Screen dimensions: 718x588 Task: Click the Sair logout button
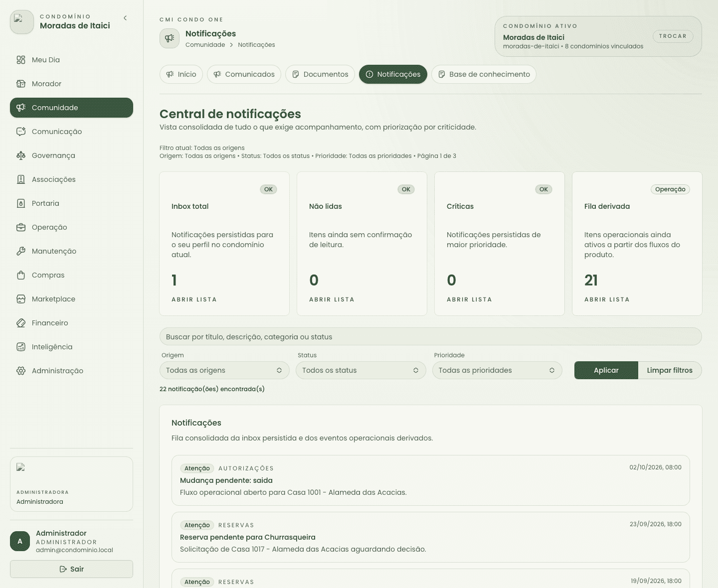(x=71, y=569)
